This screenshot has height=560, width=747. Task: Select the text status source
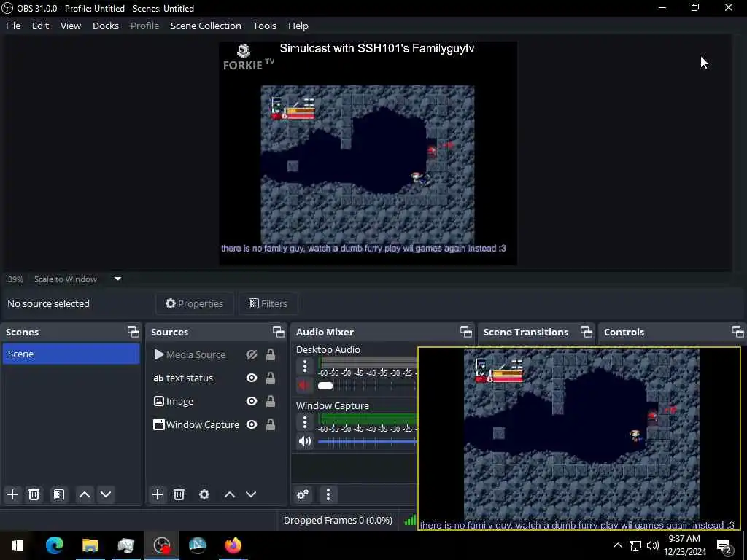click(189, 378)
